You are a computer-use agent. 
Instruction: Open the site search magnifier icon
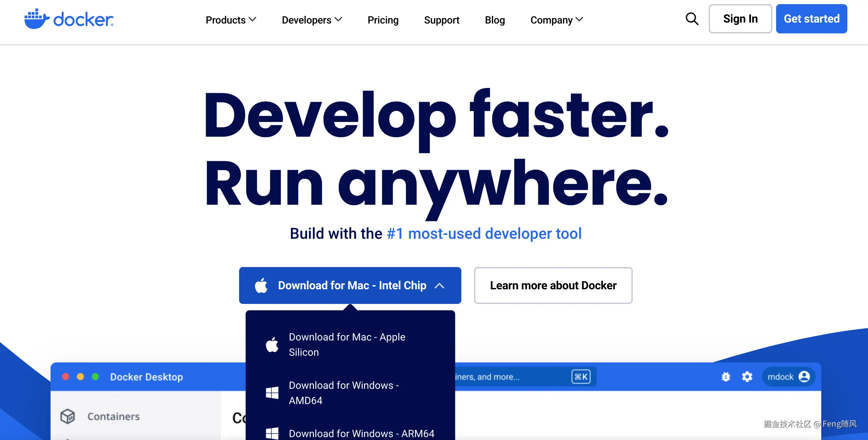point(692,19)
